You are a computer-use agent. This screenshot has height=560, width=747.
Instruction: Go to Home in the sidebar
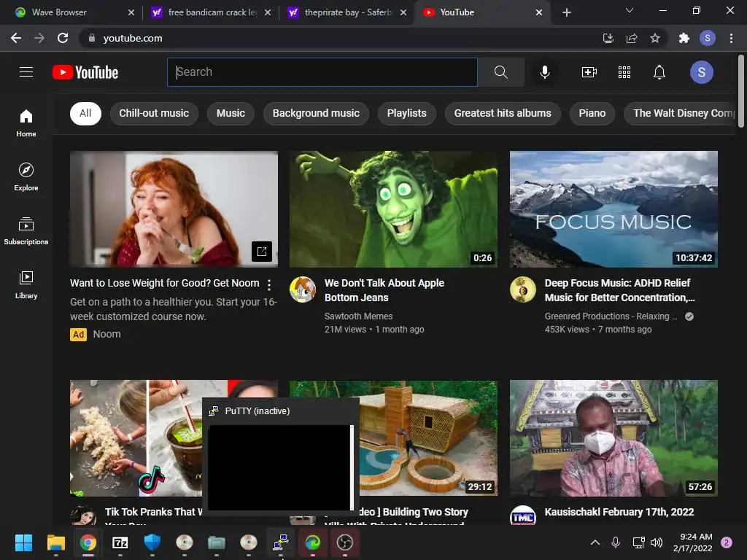[26, 122]
